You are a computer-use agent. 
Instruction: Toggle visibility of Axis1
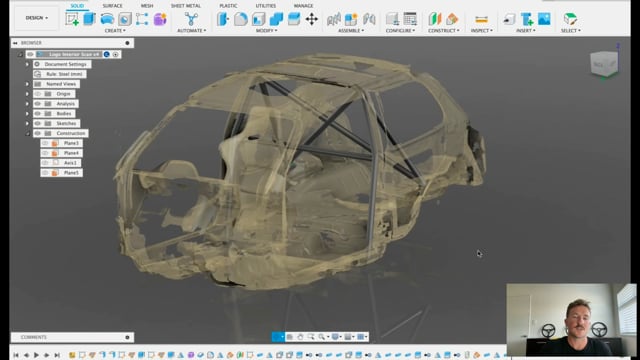click(45, 163)
